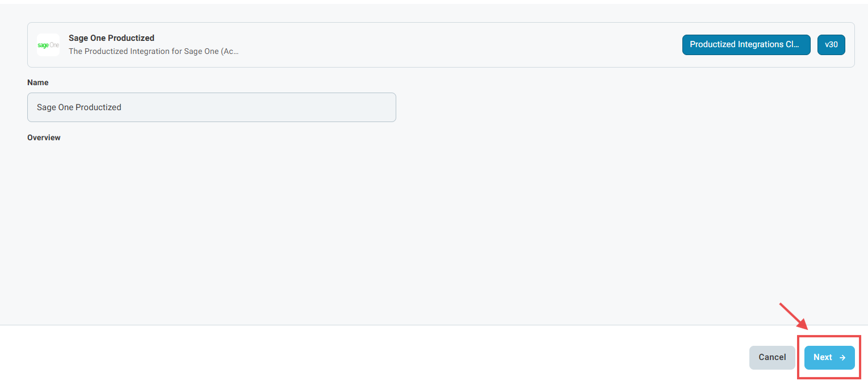
Task: Click the v30 version badge
Action: (831, 45)
